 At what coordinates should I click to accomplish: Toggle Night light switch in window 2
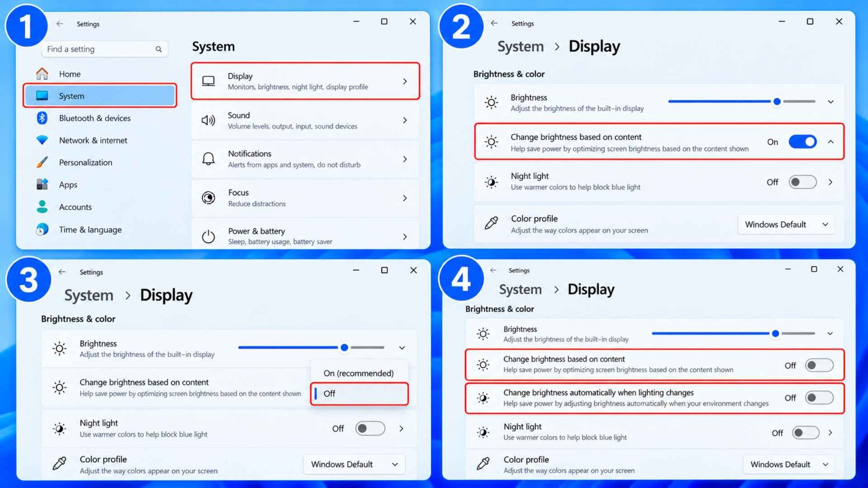click(803, 182)
